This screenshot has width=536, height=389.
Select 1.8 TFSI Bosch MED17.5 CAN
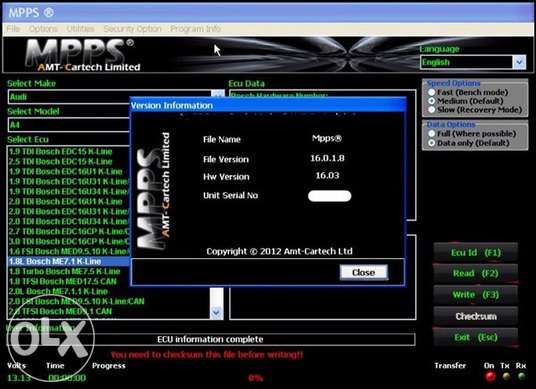point(68,281)
